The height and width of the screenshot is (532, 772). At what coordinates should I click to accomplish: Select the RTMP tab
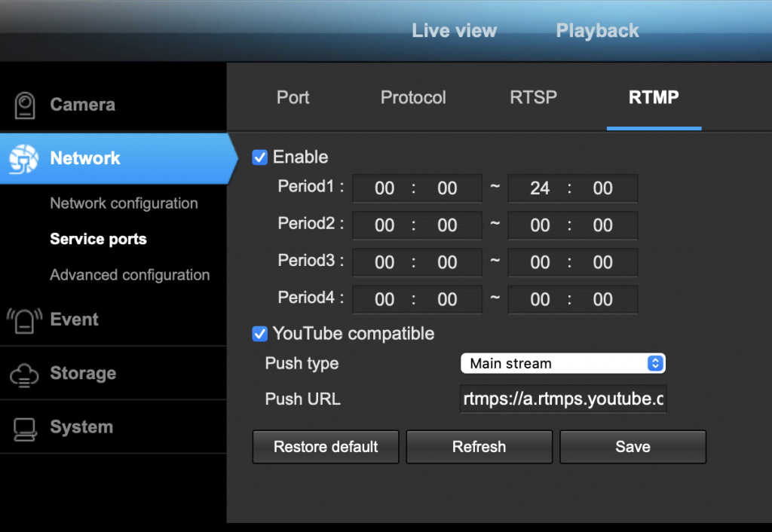654,97
